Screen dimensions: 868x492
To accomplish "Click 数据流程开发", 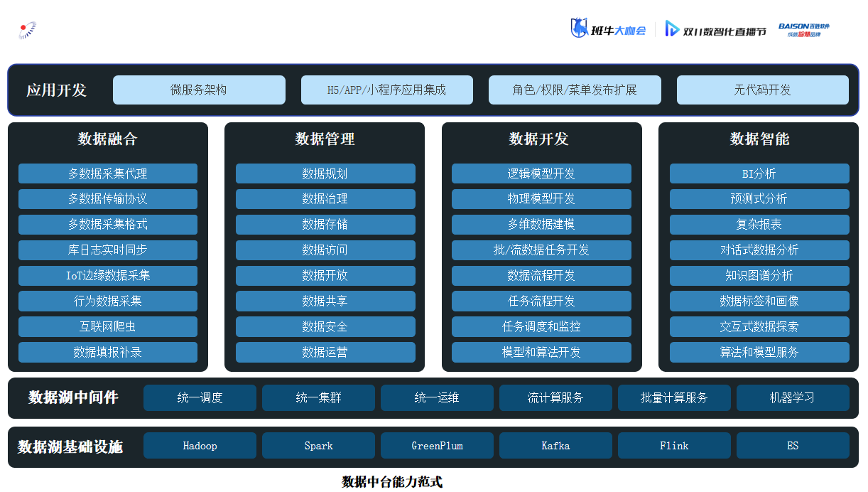I will [x=541, y=276].
